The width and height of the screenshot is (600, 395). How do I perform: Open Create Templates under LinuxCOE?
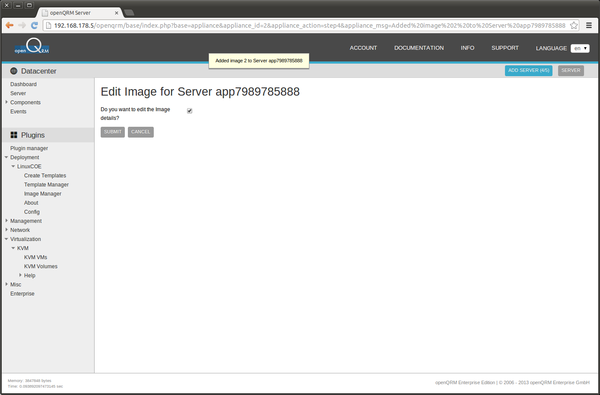click(x=45, y=175)
